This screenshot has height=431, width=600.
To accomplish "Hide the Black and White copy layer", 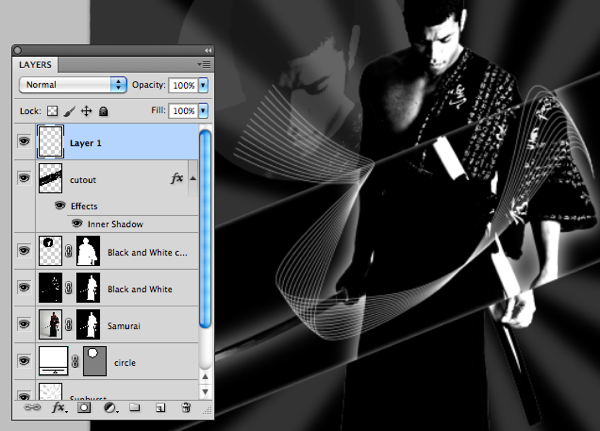I will coord(24,251).
